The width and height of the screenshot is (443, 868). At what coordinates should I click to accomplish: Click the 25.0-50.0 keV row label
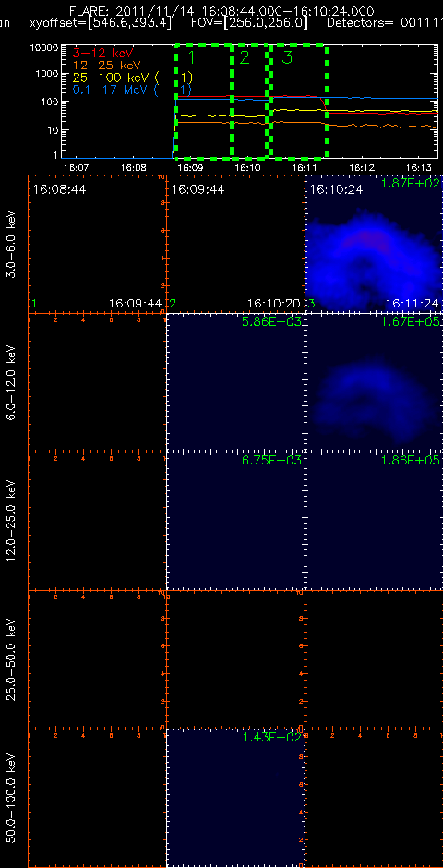pyautogui.click(x=12, y=658)
